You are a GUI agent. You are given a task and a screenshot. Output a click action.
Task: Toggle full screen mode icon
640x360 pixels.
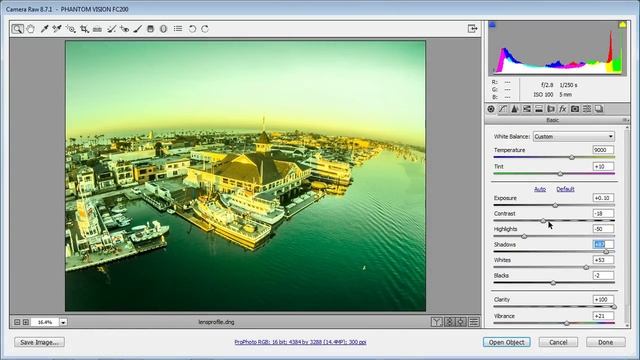pos(472,29)
